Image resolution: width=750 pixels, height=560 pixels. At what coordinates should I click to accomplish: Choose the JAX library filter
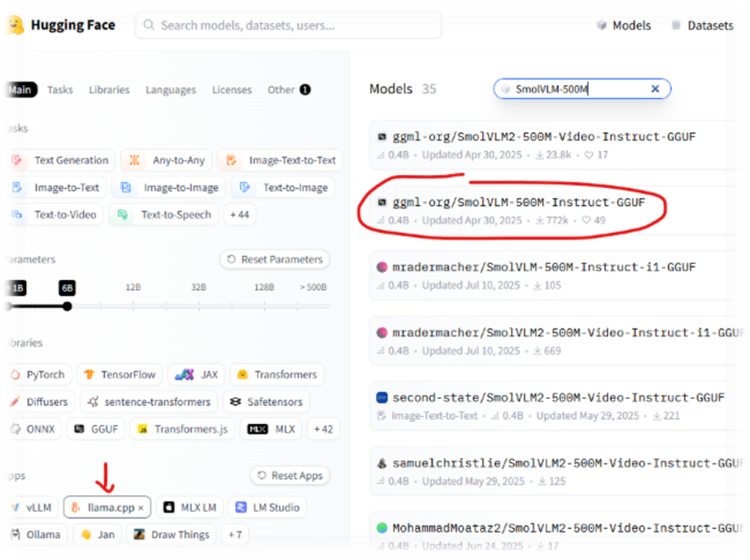(196, 375)
